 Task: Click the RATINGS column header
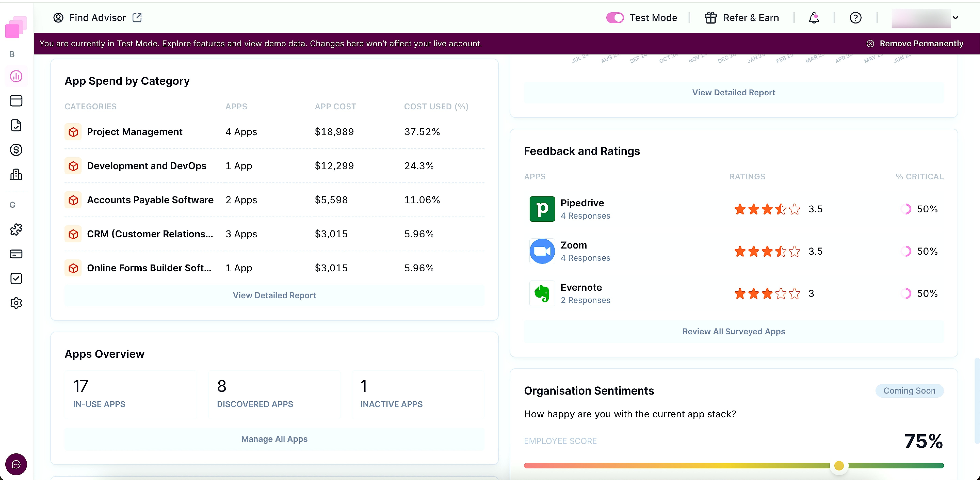[747, 177]
